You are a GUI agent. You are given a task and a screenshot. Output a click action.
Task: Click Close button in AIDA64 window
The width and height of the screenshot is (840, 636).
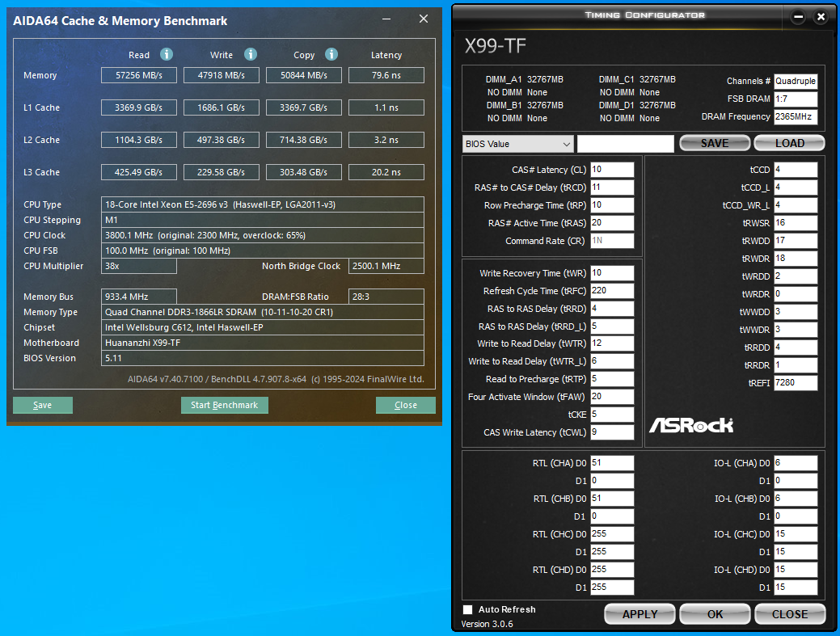pos(406,405)
